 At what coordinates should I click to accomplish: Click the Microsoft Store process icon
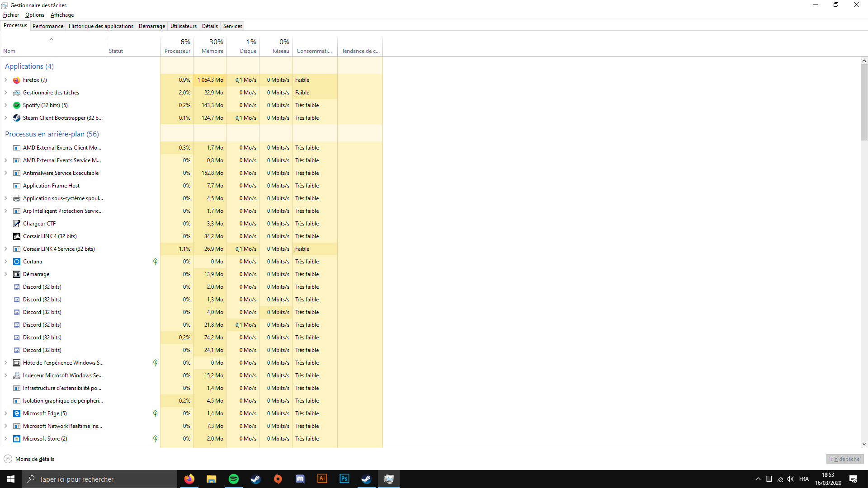pos(17,439)
